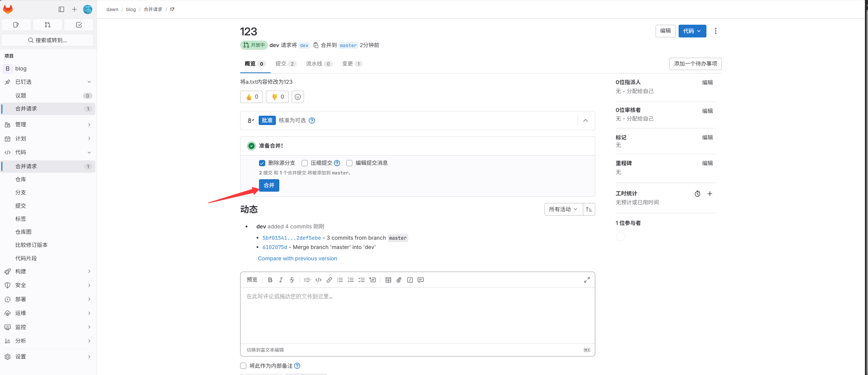Screen dimensions: 868x375
Task: Switch to the Commits tab
Action: (x=285, y=64)
